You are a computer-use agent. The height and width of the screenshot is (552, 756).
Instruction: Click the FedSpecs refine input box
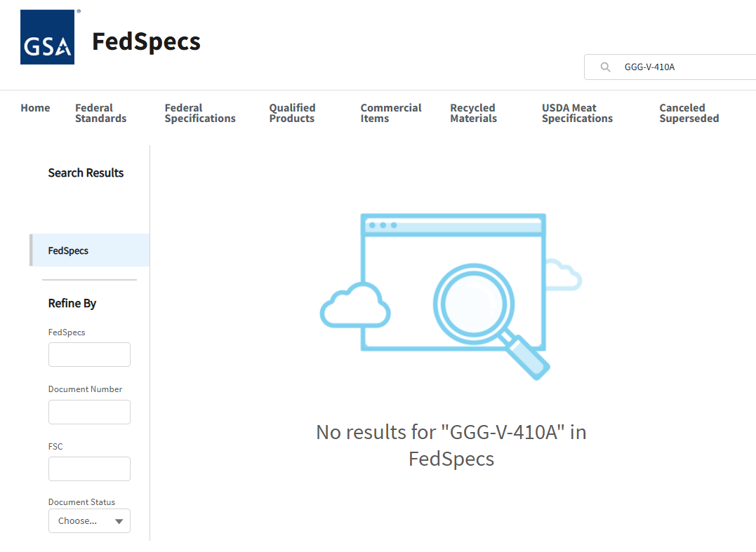point(89,355)
